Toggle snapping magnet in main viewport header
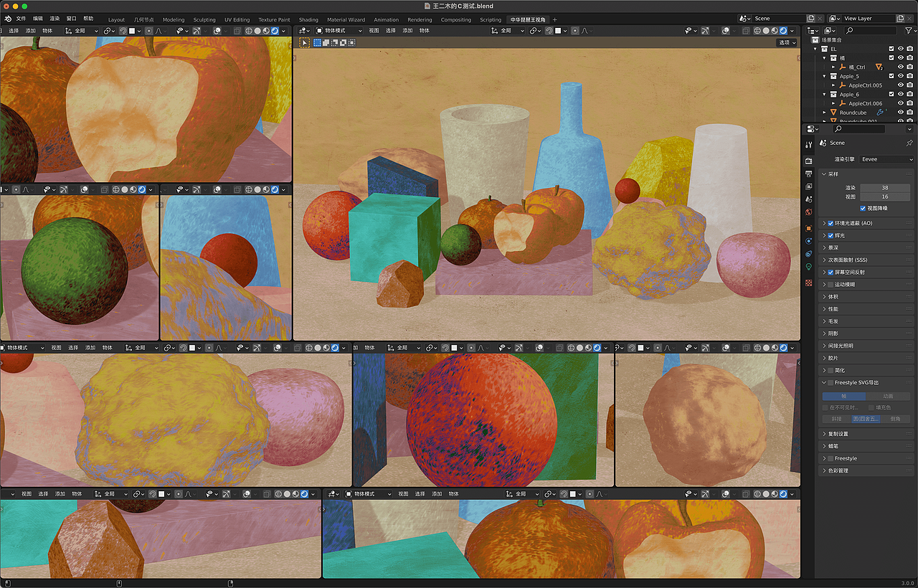The image size is (918, 588). click(x=549, y=31)
